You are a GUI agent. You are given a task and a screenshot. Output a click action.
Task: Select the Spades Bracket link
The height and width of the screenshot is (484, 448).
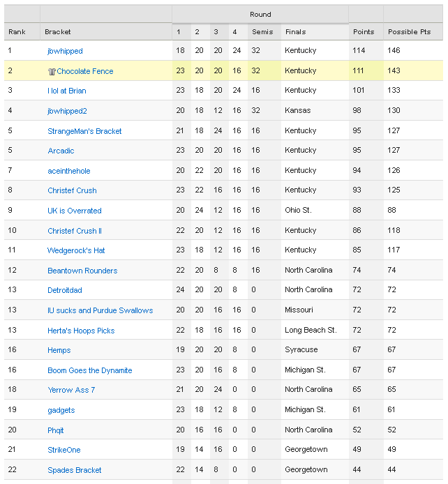tap(75, 470)
